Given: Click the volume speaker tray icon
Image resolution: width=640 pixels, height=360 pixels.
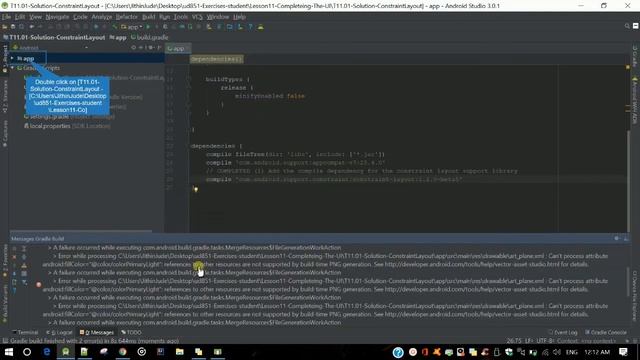Looking at the screenshot, I should point(557,352).
